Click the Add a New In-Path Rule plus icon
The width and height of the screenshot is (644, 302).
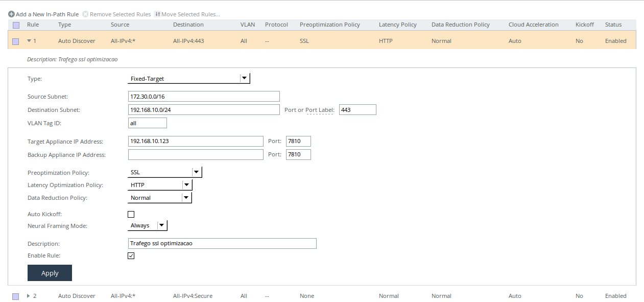pos(11,14)
